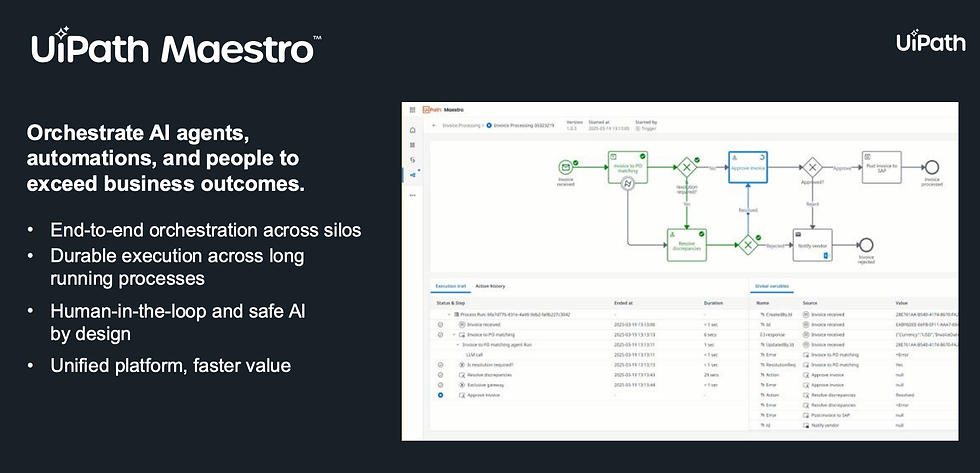Viewport: 980px width, 473px height.
Task: Select the Notify vendor task node
Action: 812,245
